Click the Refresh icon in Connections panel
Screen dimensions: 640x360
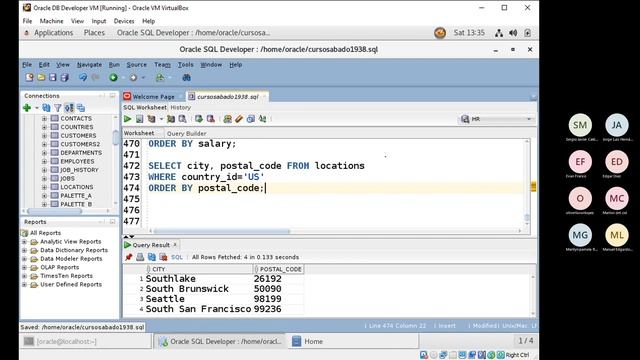coord(46,108)
